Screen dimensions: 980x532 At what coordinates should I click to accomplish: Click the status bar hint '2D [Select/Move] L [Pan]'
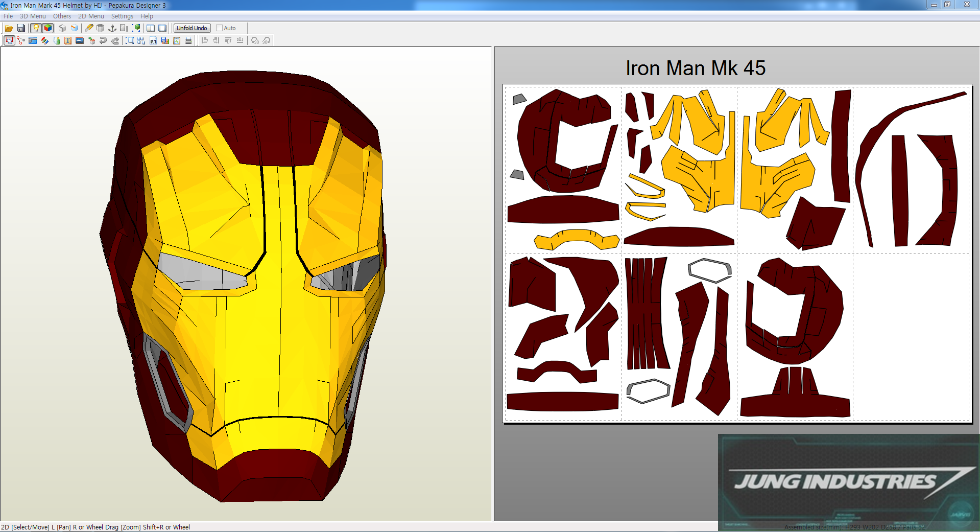pos(36,527)
